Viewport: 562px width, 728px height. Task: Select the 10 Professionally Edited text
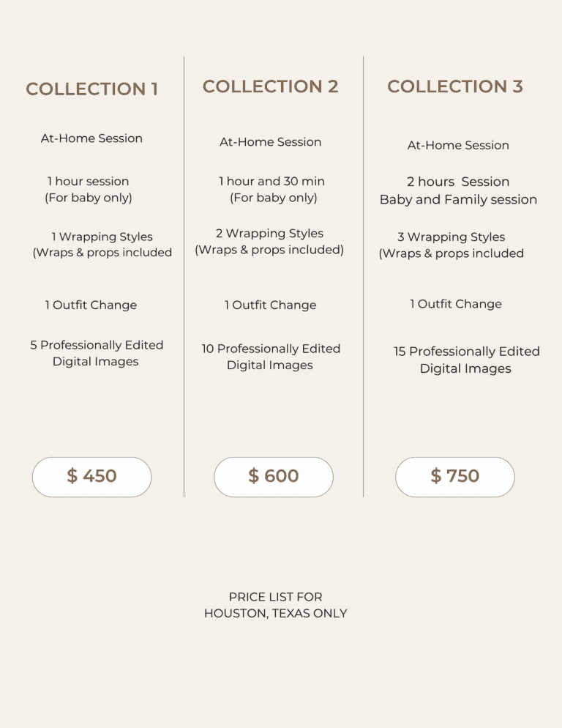(x=271, y=349)
